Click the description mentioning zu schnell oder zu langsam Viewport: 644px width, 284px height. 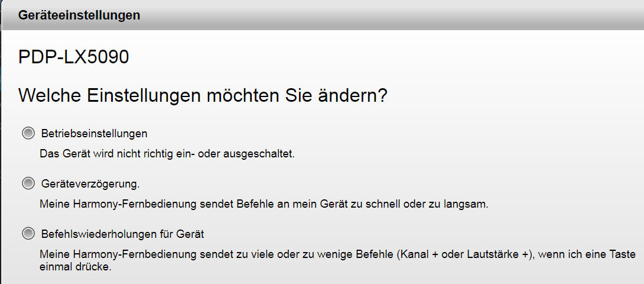[264, 204]
